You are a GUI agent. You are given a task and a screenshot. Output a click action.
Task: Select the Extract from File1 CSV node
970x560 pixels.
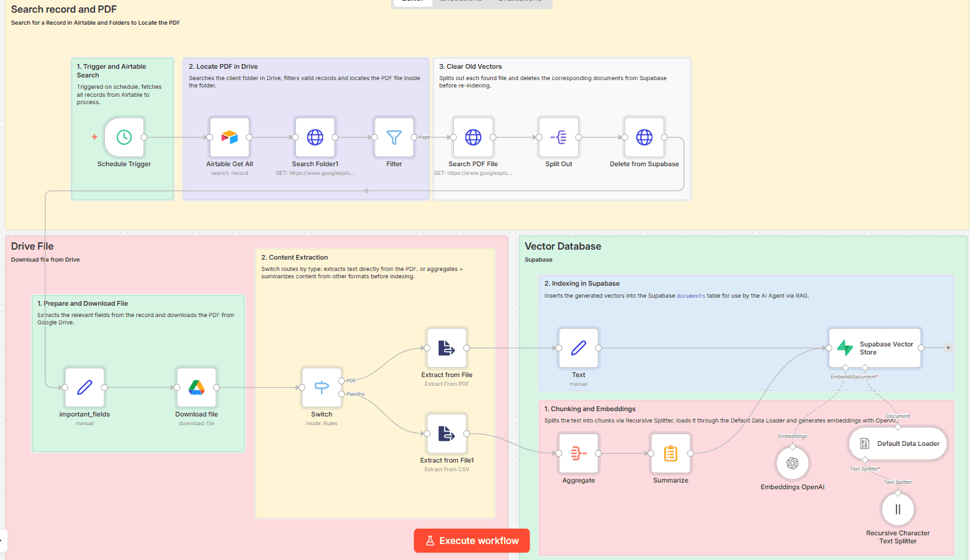[447, 434]
